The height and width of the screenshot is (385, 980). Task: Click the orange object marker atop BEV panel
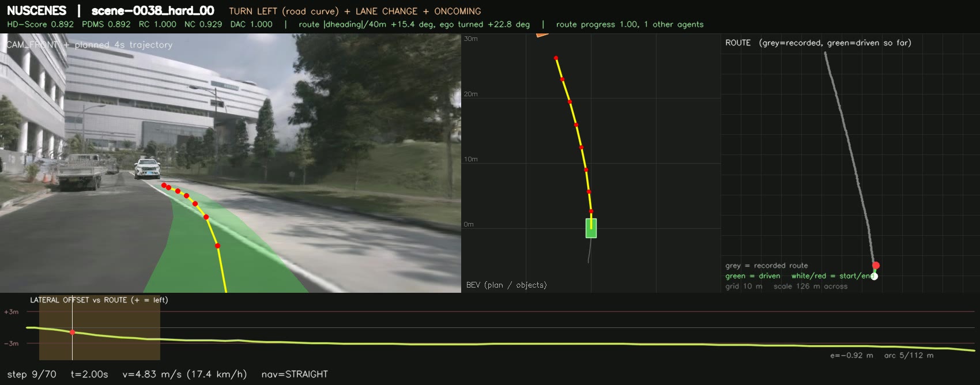tap(541, 35)
